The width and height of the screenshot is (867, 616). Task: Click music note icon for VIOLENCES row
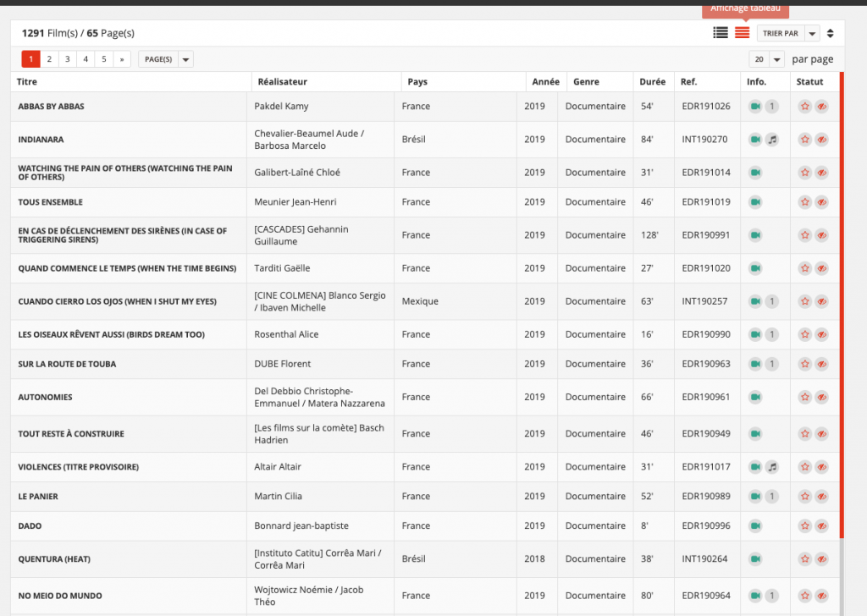(x=771, y=467)
